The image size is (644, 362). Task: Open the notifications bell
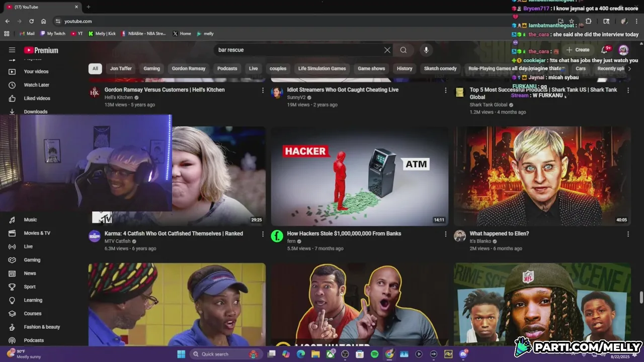point(605,50)
